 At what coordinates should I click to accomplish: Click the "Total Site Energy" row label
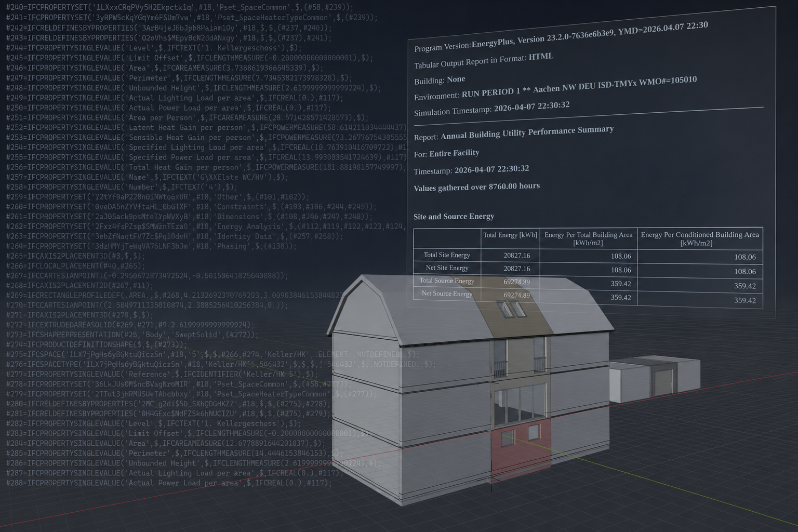pos(447,255)
